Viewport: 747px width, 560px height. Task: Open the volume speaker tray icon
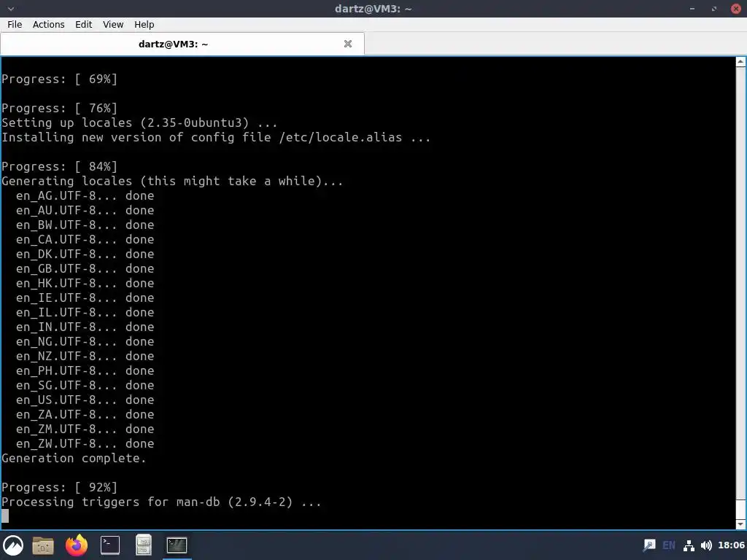706,545
